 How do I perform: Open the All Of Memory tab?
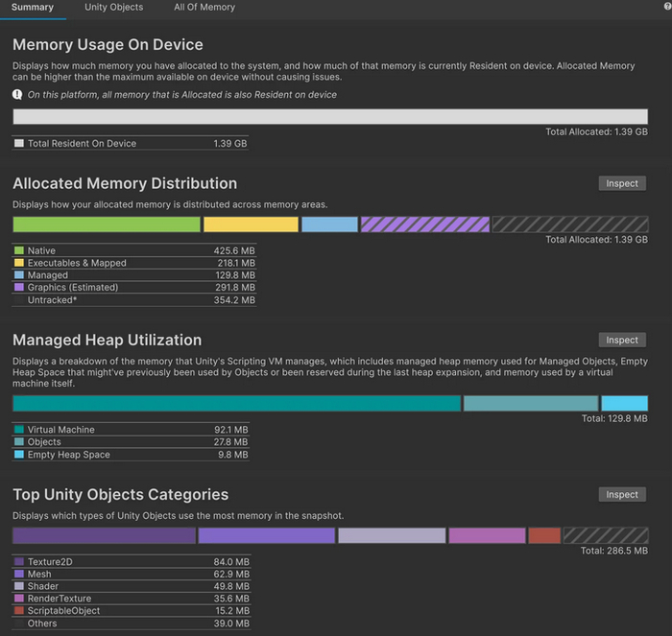[x=204, y=8]
